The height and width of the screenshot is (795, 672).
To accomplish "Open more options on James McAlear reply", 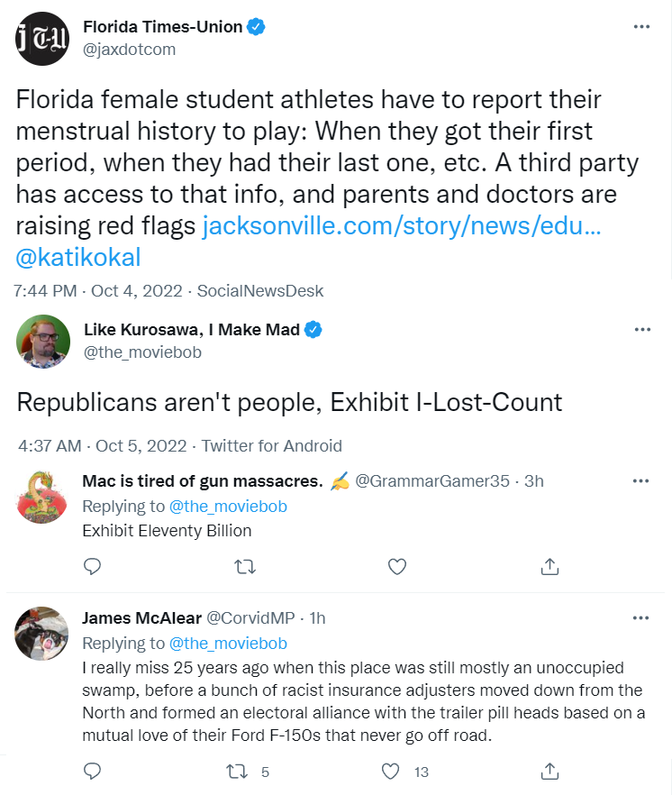I will tap(641, 618).
